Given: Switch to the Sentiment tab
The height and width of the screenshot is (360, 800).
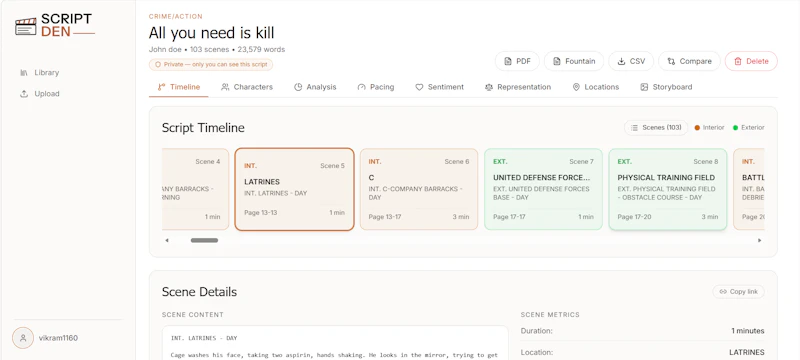Looking at the screenshot, I should click(x=439, y=87).
